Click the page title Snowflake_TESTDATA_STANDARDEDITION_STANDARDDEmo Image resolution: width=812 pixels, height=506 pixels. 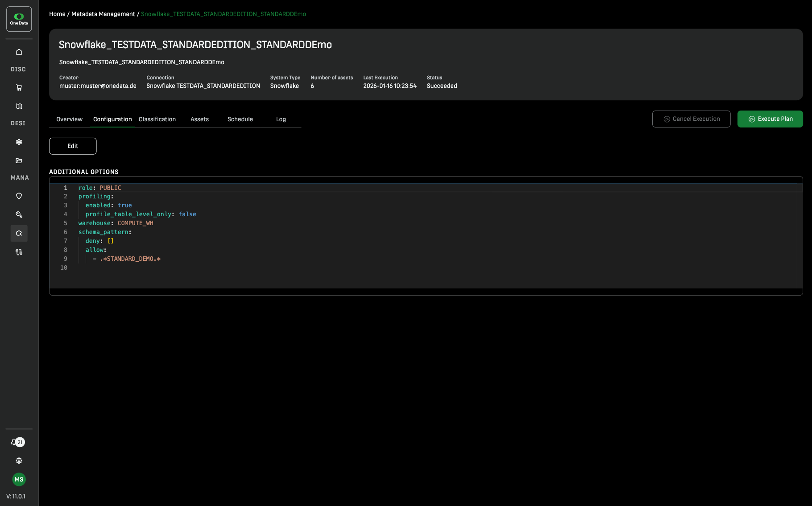tap(195, 45)
